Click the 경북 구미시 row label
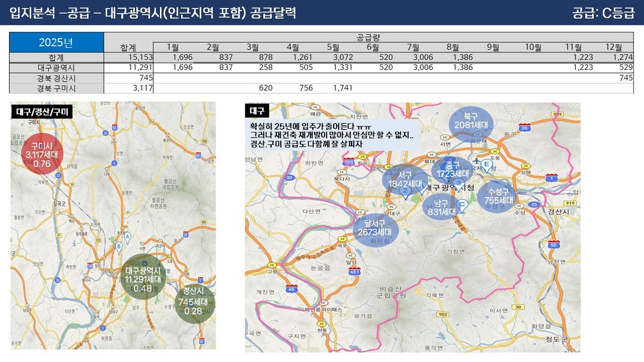 [x=56, y=88]
